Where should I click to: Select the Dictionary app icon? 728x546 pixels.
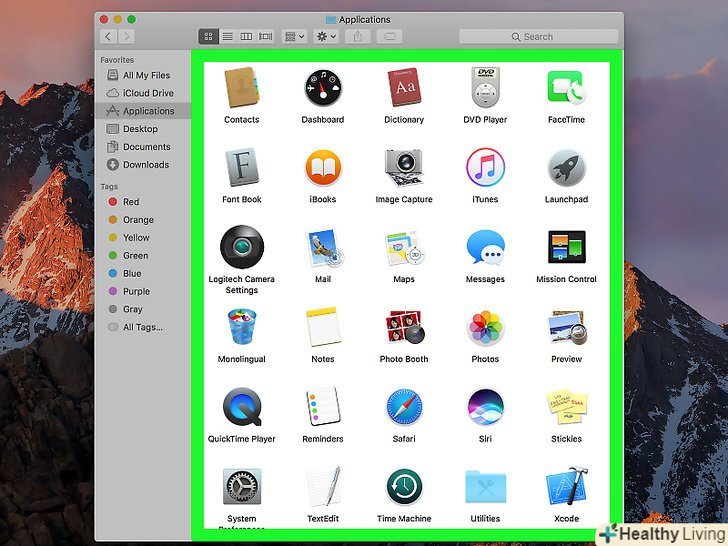tap(404, 88)
